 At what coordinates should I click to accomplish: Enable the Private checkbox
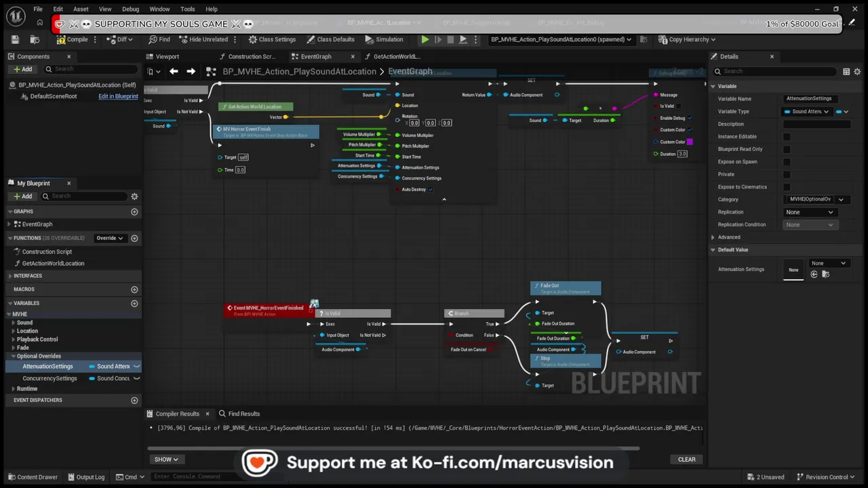[x=787, y=174]
